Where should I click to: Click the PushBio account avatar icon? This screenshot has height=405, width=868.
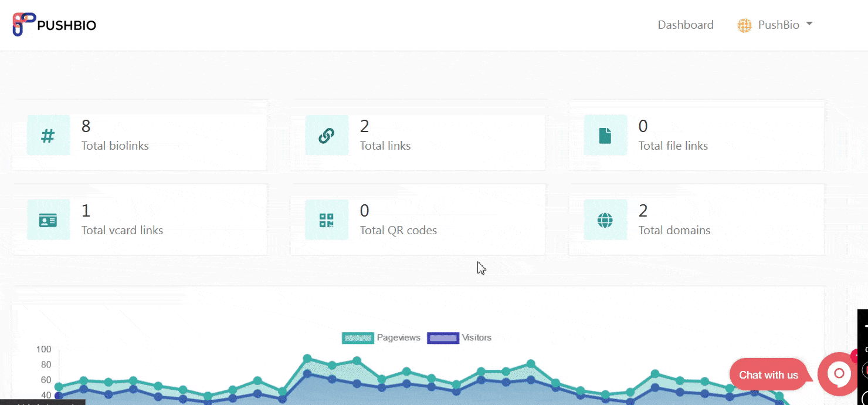(744, 25)
